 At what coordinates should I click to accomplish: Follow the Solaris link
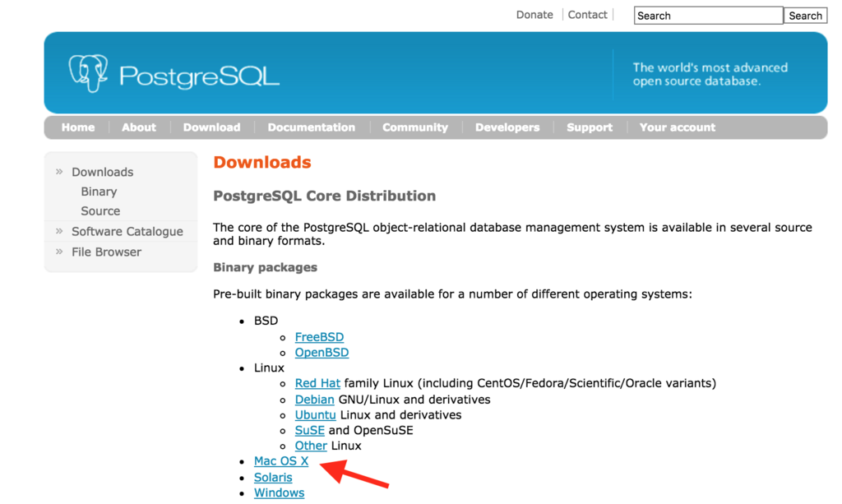(x=273, y=477)
